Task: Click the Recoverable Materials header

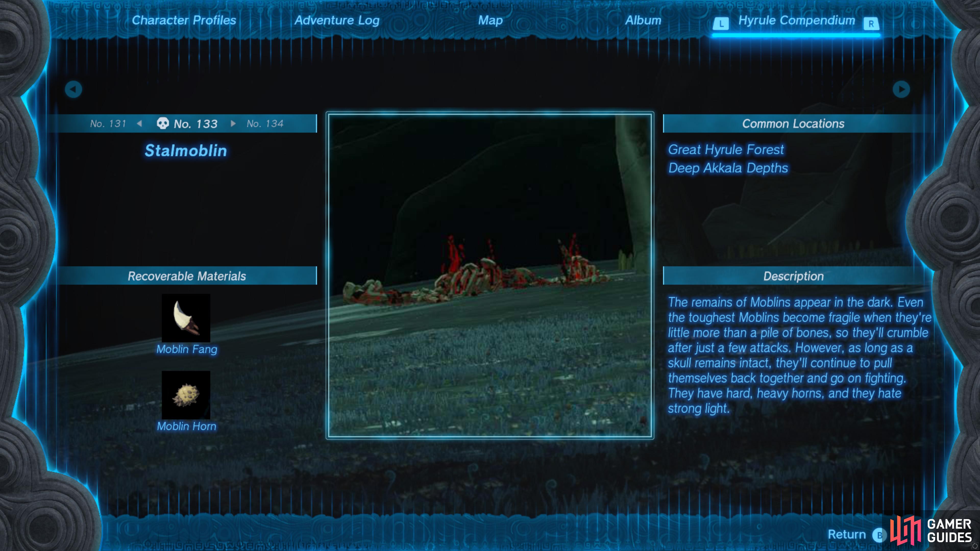Action: point(187,276)
